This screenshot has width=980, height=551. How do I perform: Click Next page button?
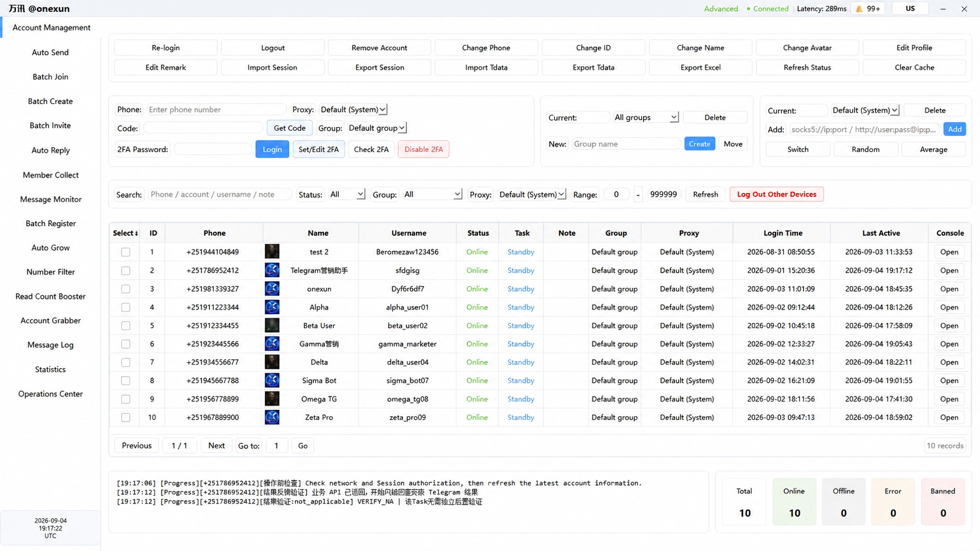(x=216, y=445)
